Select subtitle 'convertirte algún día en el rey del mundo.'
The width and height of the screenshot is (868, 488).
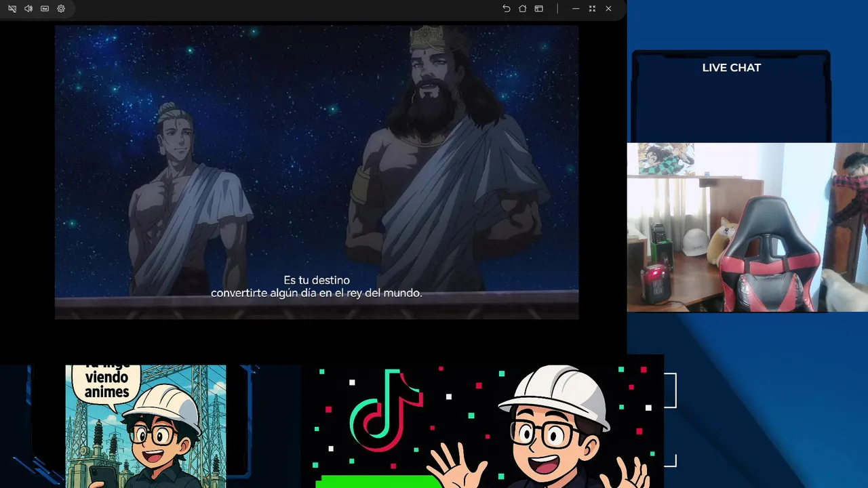317,293
